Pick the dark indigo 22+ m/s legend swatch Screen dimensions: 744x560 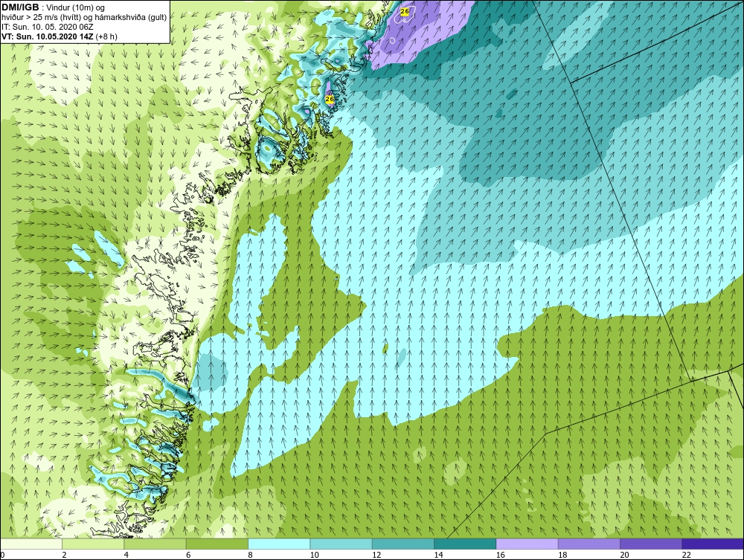[713, 544]
